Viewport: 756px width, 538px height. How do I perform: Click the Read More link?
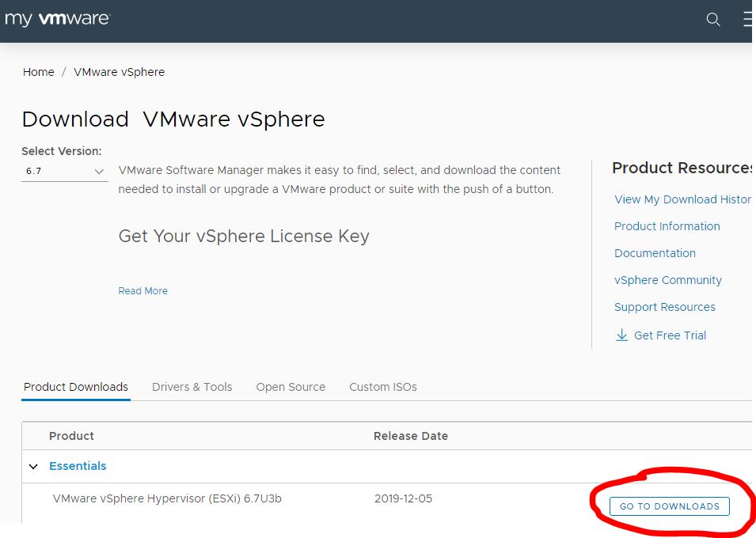pos(142,291)
